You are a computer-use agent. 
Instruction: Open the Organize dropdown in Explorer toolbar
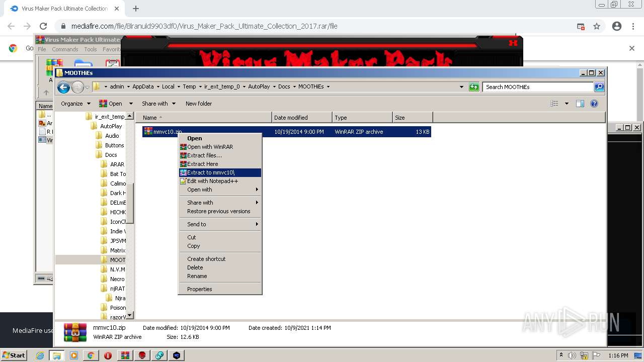click(x=75, y=104)
